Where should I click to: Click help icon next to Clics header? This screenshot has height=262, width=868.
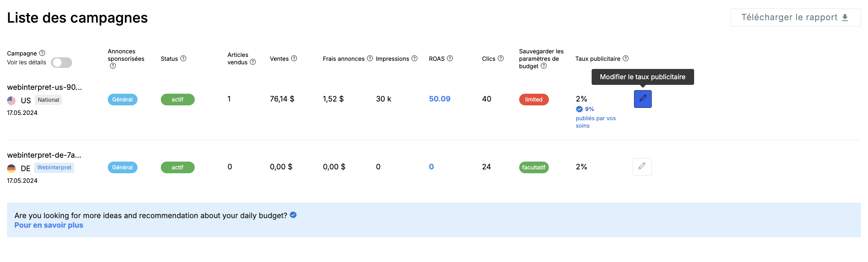501,58
